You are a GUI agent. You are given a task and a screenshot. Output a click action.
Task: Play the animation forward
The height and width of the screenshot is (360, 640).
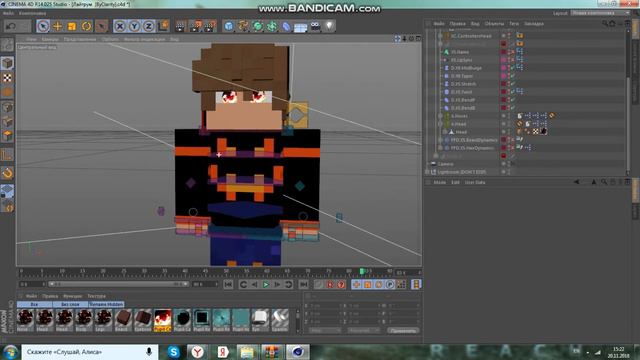click(266, 284)
